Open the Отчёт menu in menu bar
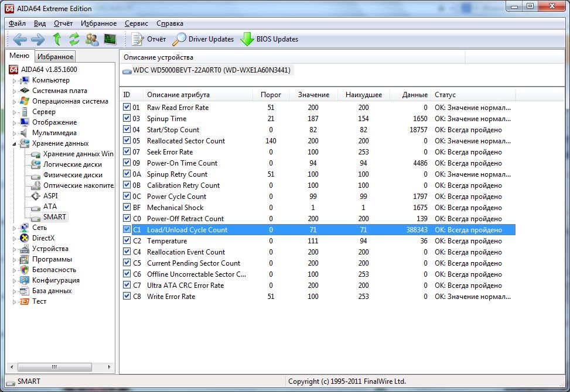 63,23
